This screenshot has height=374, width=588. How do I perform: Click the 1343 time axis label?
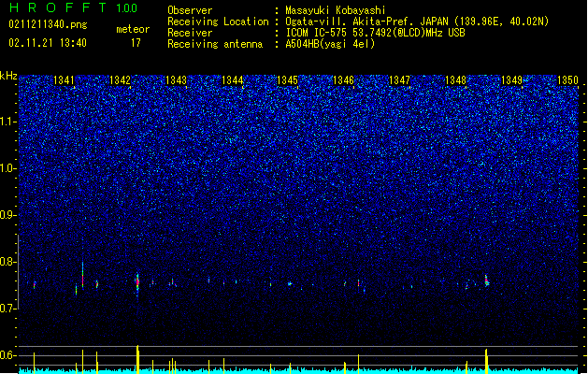[176, 80]
